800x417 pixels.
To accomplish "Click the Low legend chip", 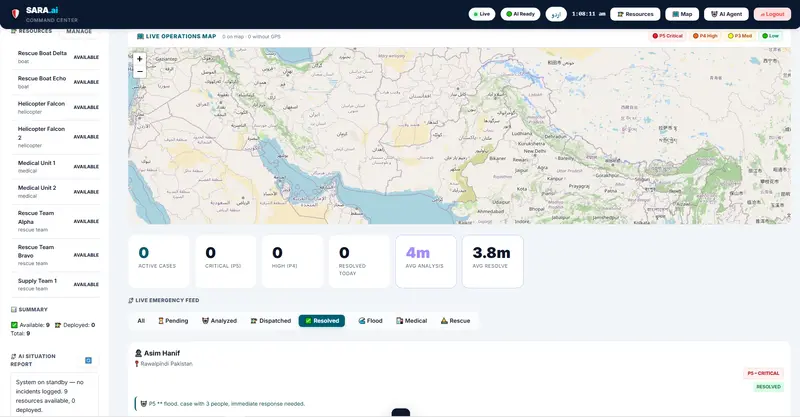I will (770, 36).
